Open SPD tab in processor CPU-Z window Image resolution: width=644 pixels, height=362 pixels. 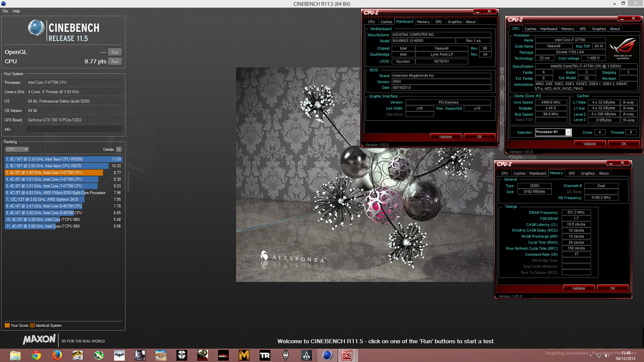point(583,29)
